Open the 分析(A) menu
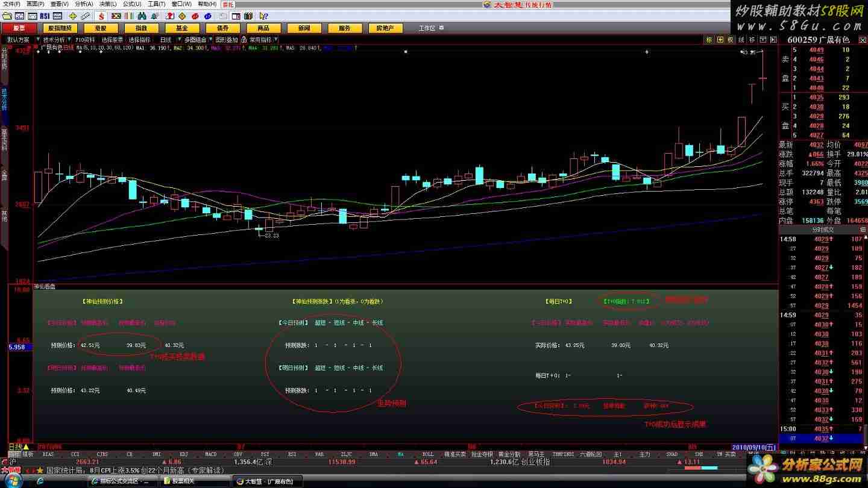868x488 pixels. pyautogui.click(x=84, y=4)
